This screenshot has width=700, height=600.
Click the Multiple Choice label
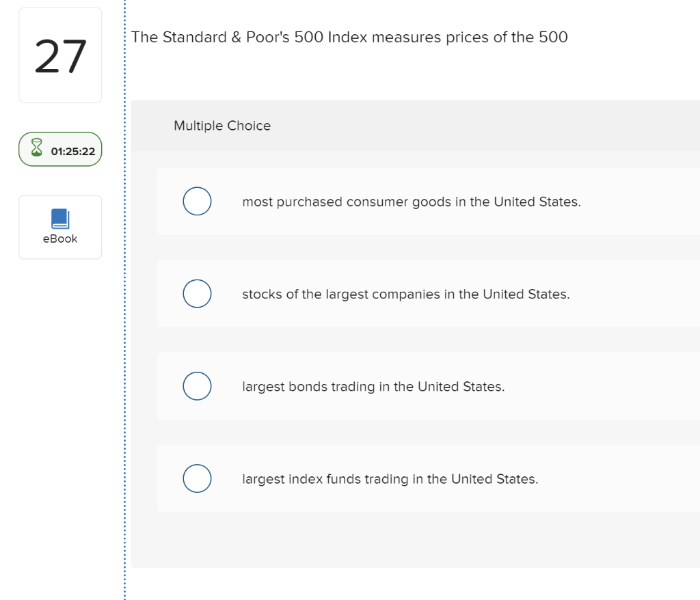coord(221,126)
